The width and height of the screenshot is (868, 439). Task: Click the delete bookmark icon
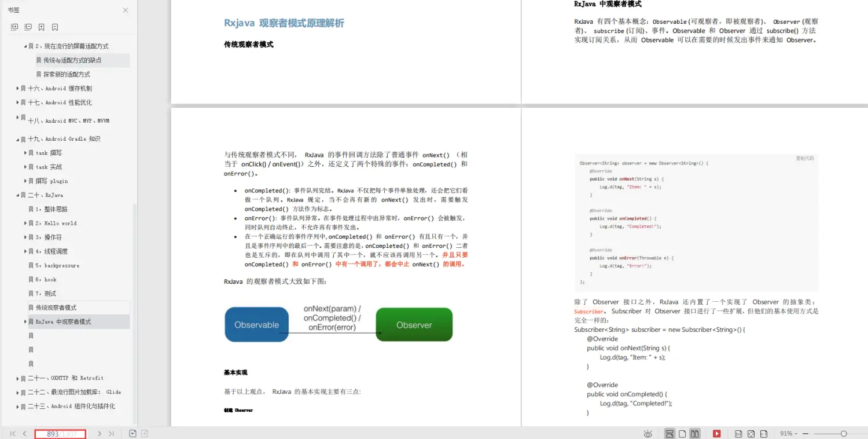click(x=55, y=27)
